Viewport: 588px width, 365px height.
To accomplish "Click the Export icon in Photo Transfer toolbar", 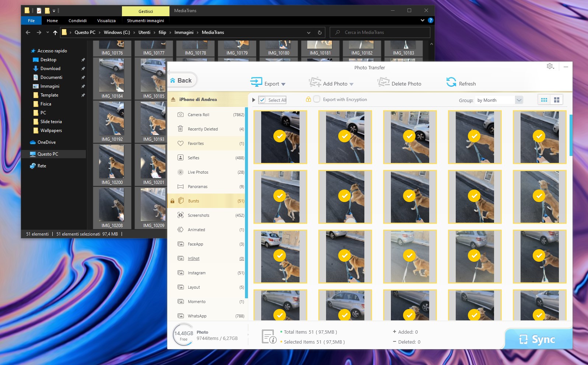I will (x=256, y=82).
